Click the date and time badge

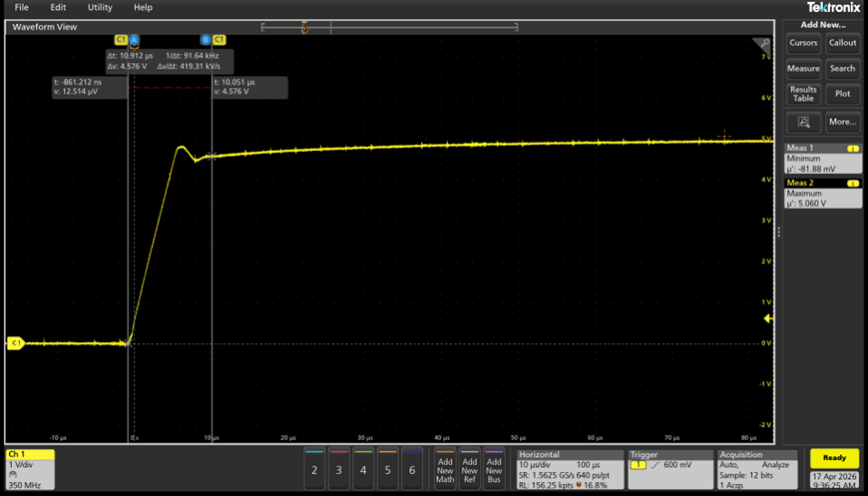pyautogui.click(x=834, y=480)
